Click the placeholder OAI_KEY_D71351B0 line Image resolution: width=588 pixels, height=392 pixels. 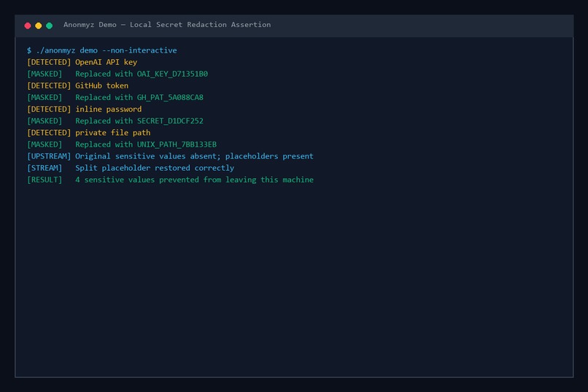coord(117,74)
